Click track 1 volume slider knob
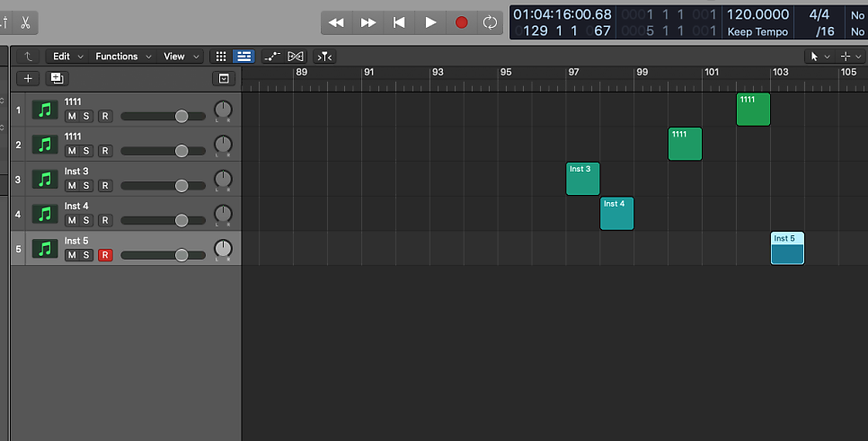The image size is (868, 441). [182, 116]
